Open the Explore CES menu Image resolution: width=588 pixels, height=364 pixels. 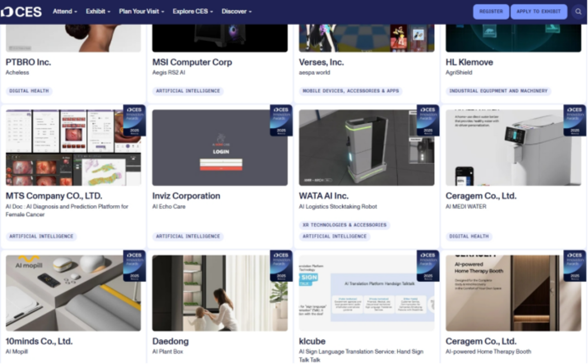192,11
